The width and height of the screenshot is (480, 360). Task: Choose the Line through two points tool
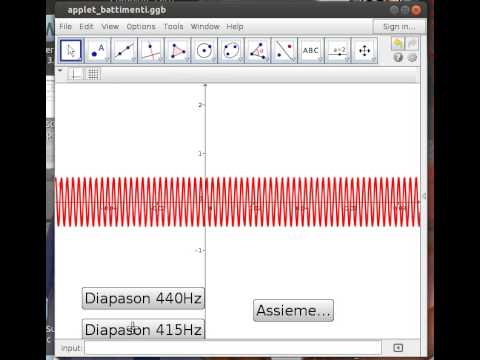pyautogui.click(x=124, y=51)
